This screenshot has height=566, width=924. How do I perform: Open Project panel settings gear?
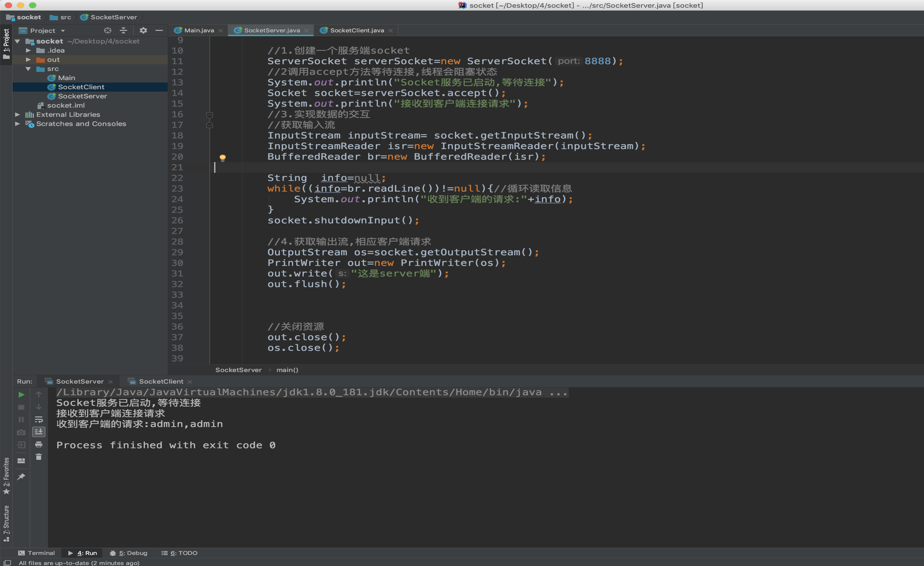(143, 30)
